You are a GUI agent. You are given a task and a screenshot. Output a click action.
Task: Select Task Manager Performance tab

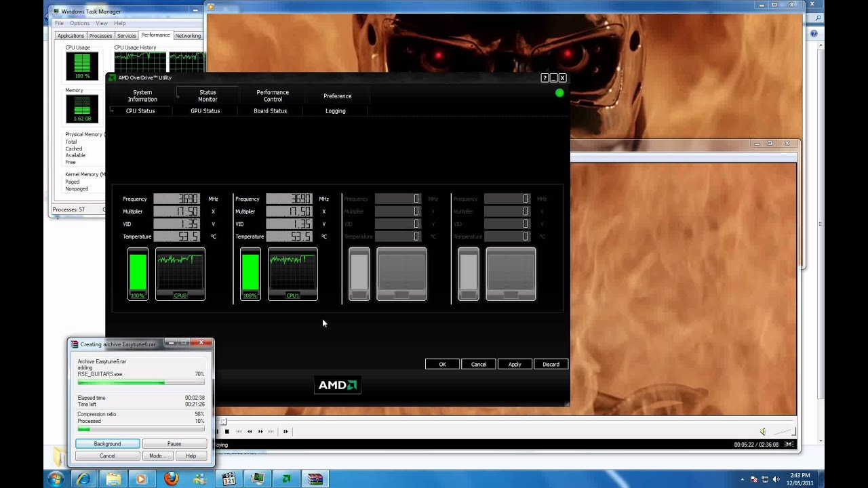[x=156, y=35]
